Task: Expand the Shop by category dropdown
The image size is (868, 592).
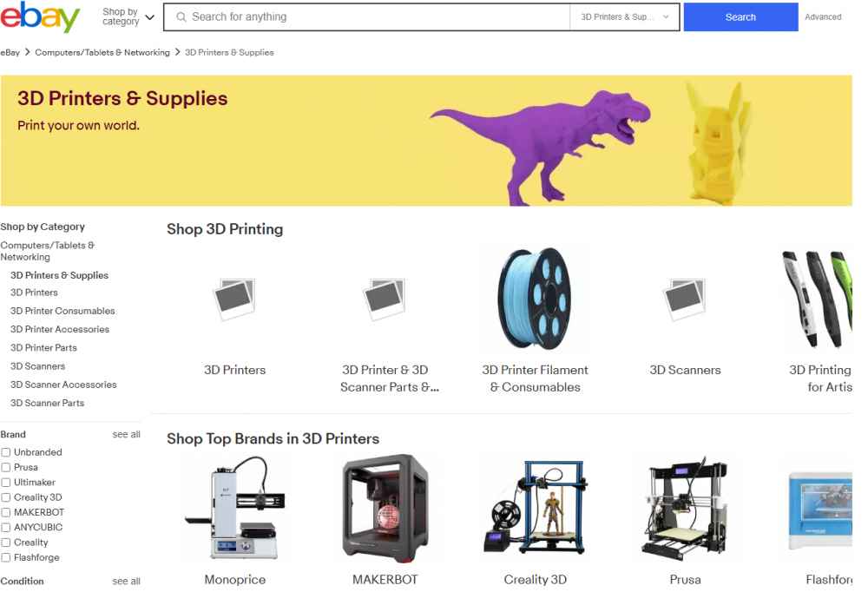Action: coord(128,16)
